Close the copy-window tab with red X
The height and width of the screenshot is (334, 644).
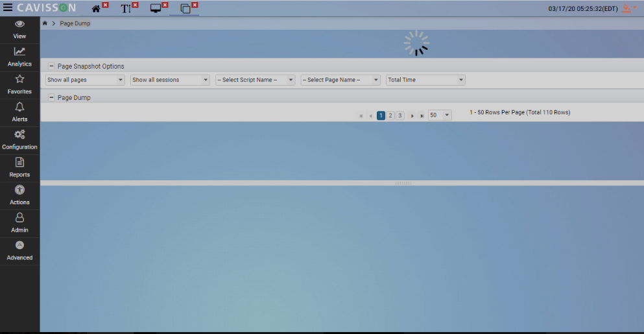click(195, 5)
